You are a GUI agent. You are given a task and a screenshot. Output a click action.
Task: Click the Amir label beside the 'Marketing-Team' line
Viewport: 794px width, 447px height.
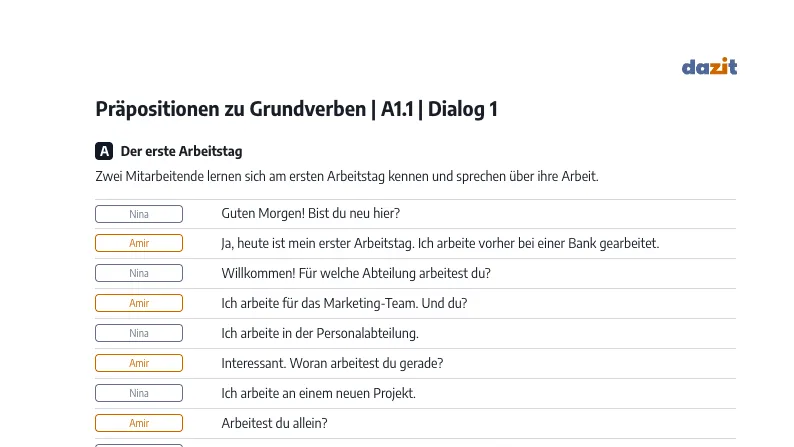tap(139, 303)
